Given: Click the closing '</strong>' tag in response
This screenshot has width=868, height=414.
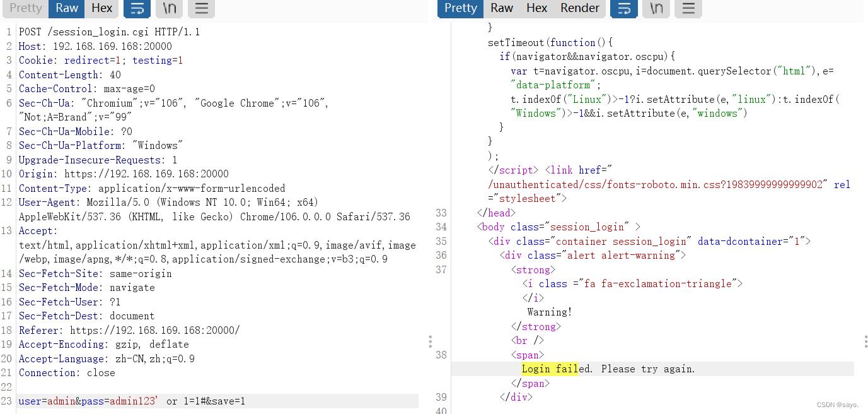Looking at the screenshot, I should [x=536, y=327].
